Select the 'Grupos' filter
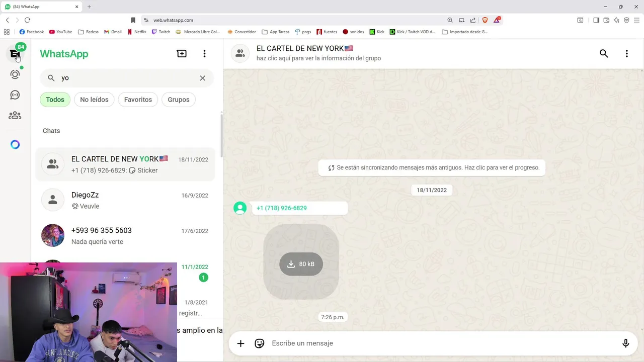Screen dimensions: 644x362 coord(179,100)
